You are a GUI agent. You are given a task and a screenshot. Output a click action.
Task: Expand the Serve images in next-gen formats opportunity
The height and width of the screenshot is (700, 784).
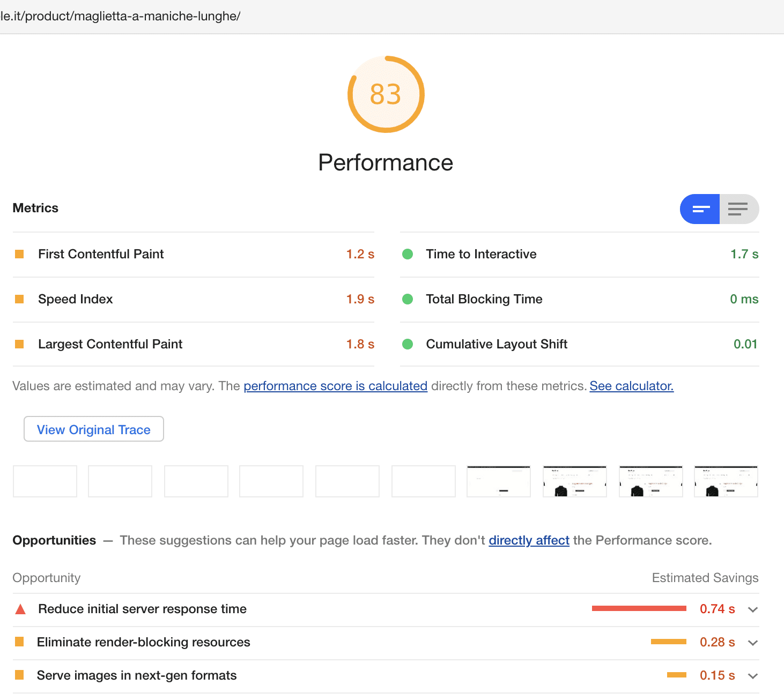pos(752,676)
